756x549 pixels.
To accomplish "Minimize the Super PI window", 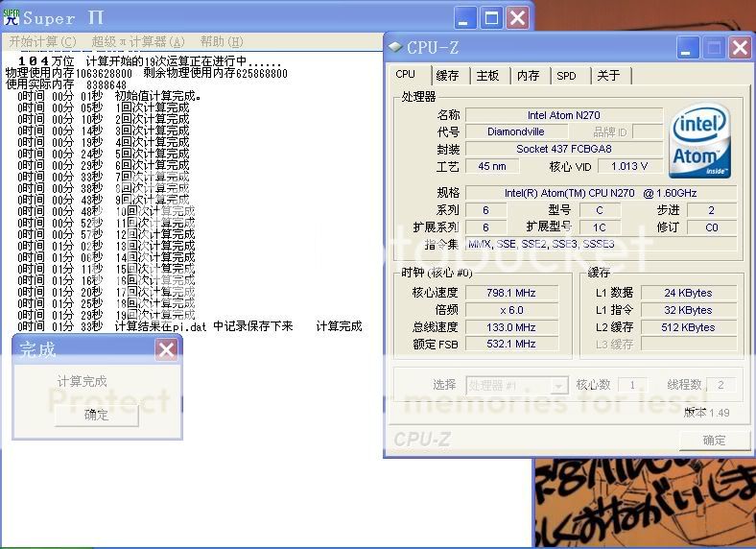I will [x=464, y=18].
